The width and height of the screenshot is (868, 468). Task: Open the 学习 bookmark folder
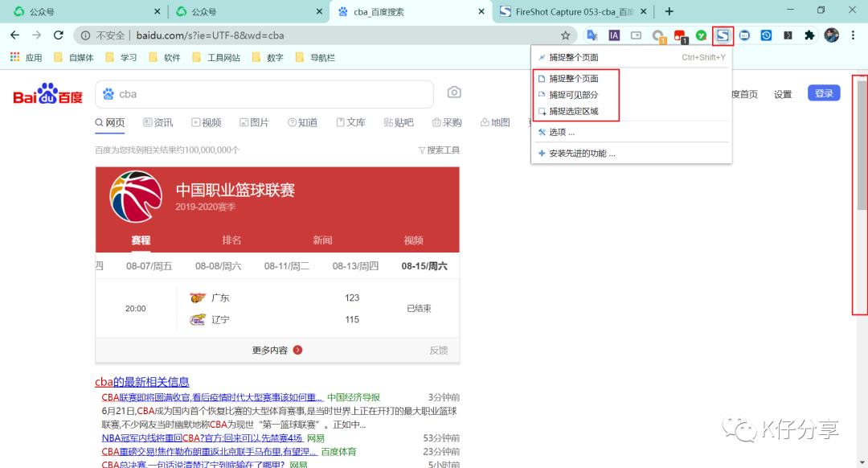[x=121, y=58]
